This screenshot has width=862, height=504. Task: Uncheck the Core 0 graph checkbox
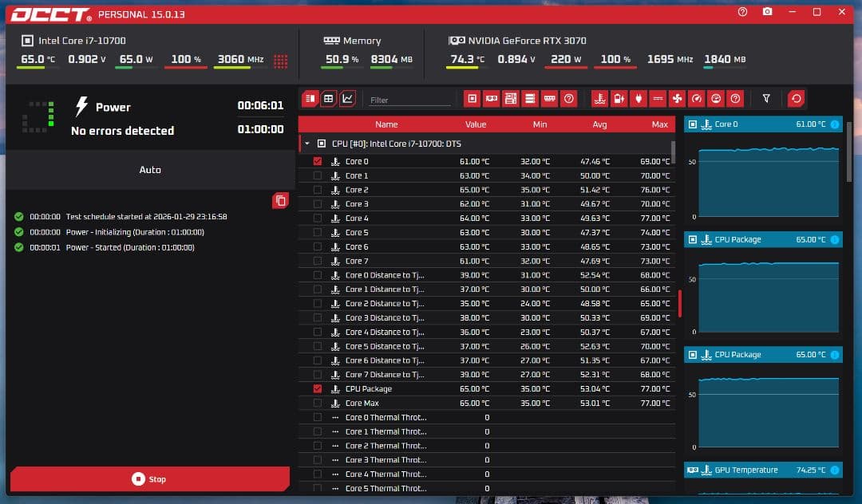[318, 162]
